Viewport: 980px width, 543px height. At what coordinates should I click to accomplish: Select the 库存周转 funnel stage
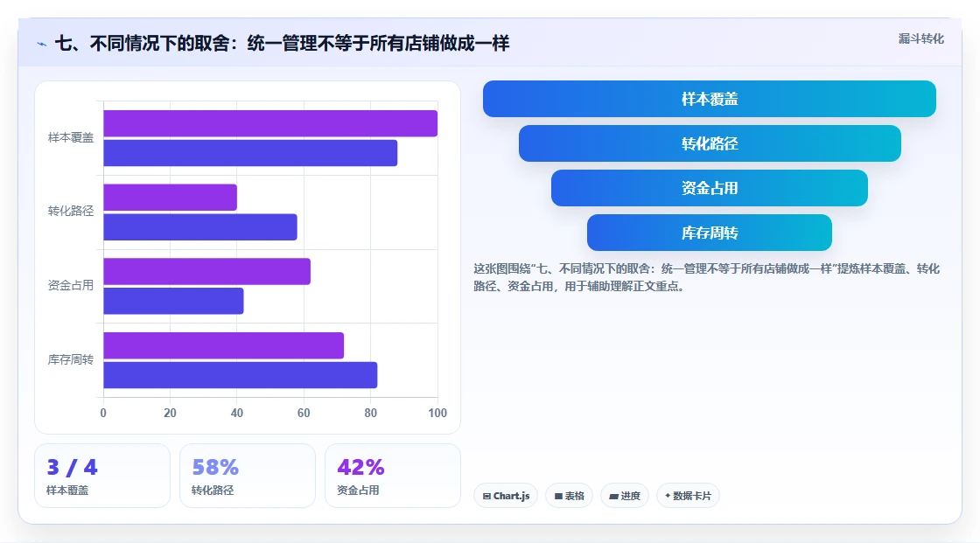click(710, 233)
